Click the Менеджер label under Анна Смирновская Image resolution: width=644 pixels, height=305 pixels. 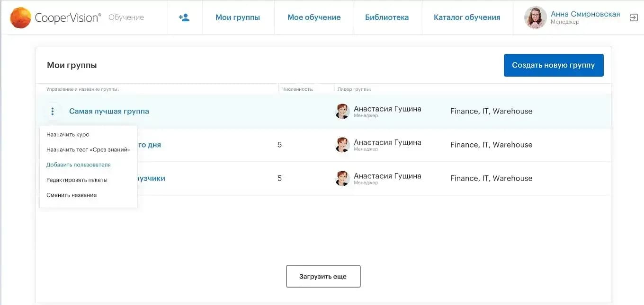[565, 22]
